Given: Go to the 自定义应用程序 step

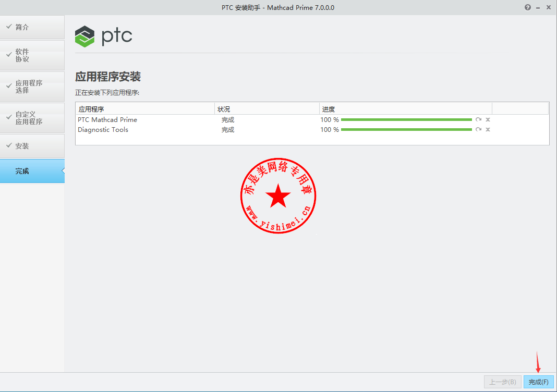Looking at the screenshot, I should (x=32, y=118).
